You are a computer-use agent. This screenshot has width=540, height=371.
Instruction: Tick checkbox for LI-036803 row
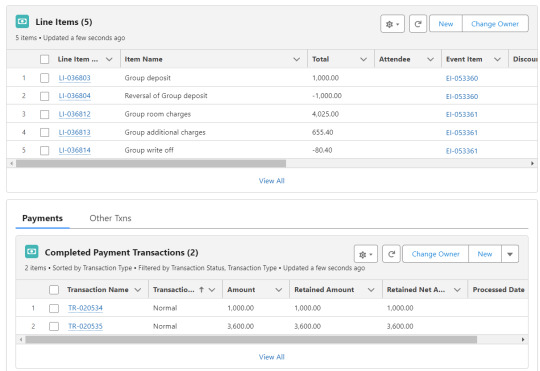coord(44,78)
